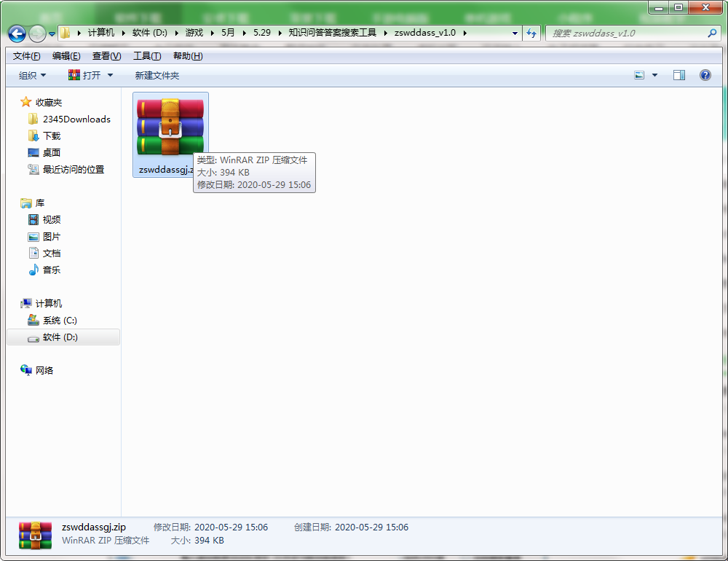Open the 帮助(H) menu
This screenshot has height=561, width=728.
188,56
